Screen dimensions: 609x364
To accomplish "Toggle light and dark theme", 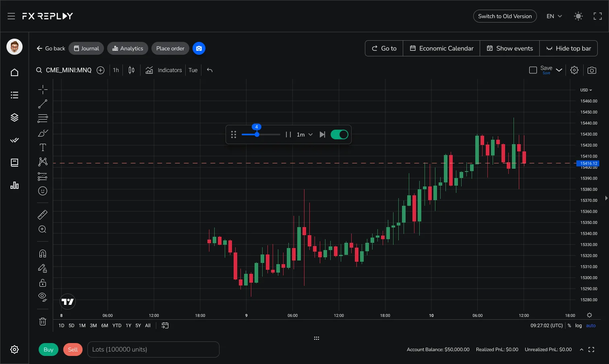I will pyautogui.click(x=578, y=16).
